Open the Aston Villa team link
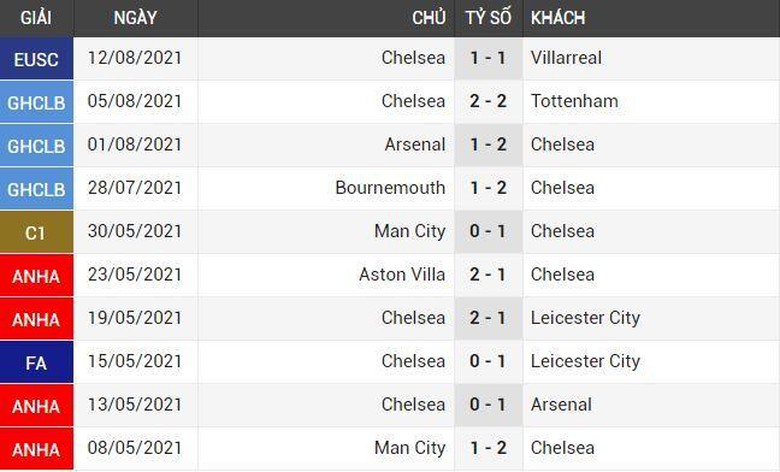The height and width of the screenshot is (472, 780). pos(402,275)
